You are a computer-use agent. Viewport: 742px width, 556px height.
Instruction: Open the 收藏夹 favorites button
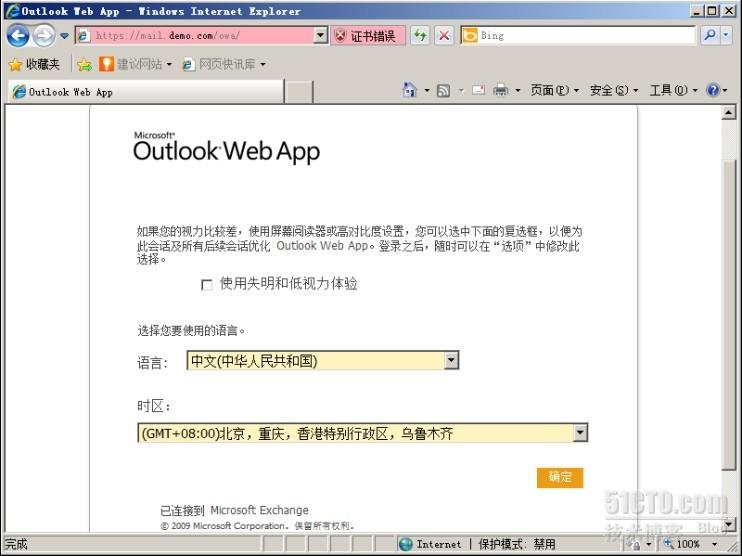pos(34,64)
